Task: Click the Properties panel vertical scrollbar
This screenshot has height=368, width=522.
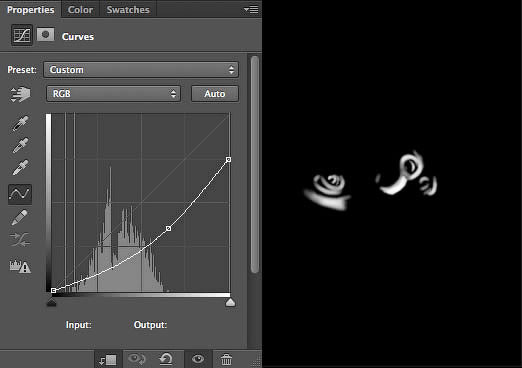Action: 255,164
